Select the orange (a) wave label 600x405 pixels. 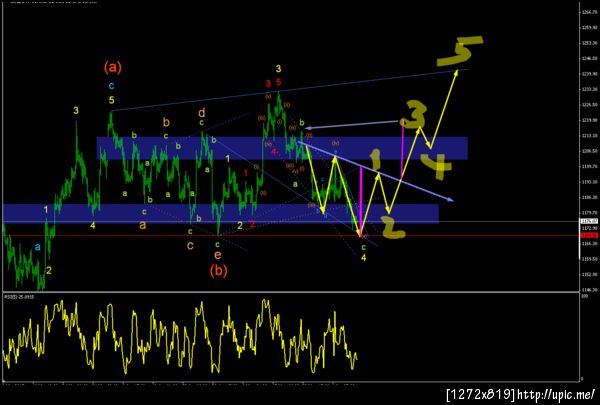pyautogui.click(x=112, y=67)
